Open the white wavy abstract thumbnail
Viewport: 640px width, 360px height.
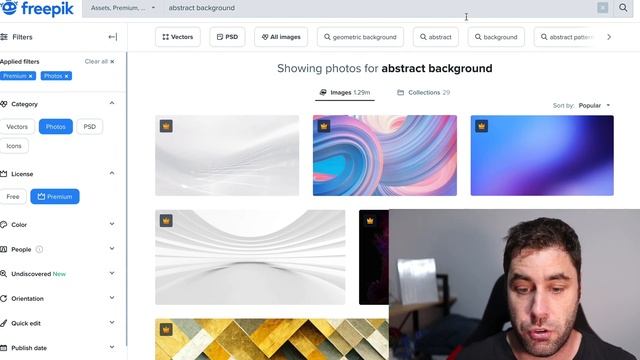pyautogui.click(x=227, y=156)
